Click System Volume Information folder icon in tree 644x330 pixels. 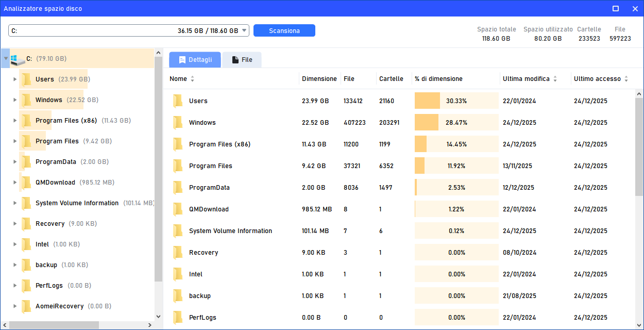point(26,203)
